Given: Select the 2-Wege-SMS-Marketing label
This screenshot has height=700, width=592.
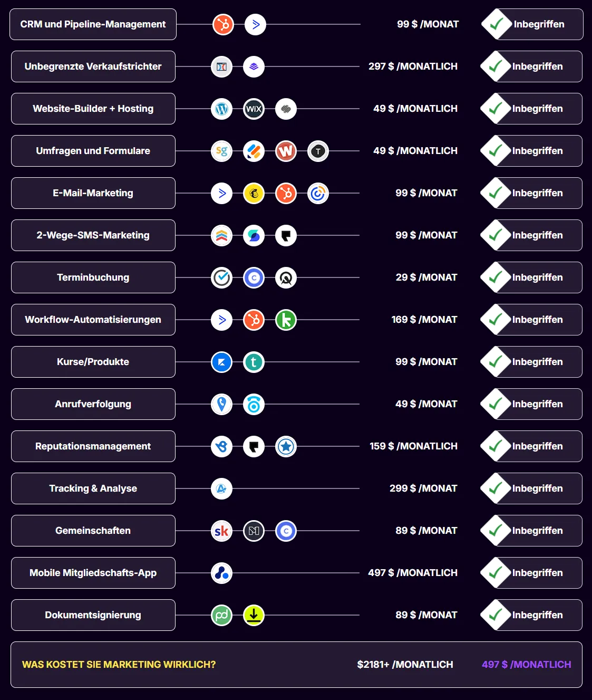Looking at the screenshot, I should click(x=93, y=235).
